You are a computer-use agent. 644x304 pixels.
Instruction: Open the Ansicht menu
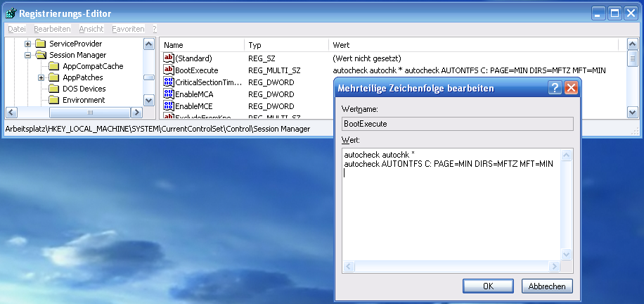pyautogui.click(x=91, y=30)
